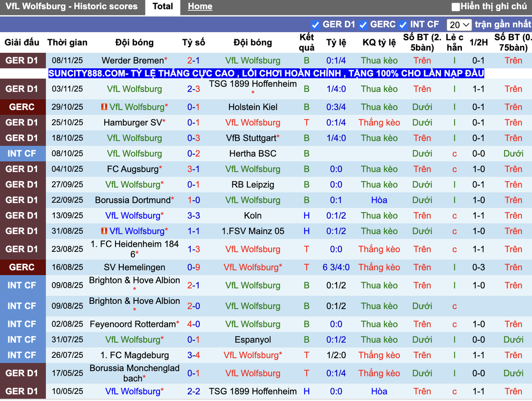This screenshot has height=401, width=532.
Task: Click the Tỷ số column header
Action: click(194, 42)
